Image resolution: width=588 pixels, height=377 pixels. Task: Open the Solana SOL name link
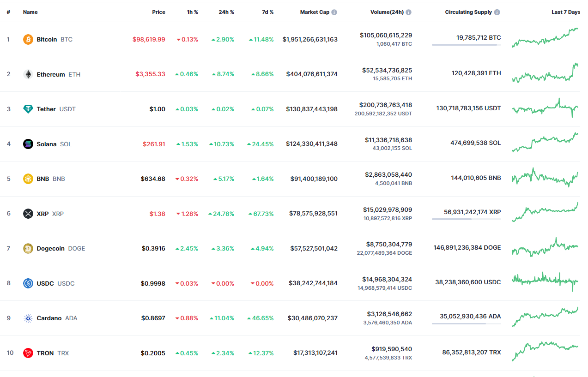(x=55, y=144)
